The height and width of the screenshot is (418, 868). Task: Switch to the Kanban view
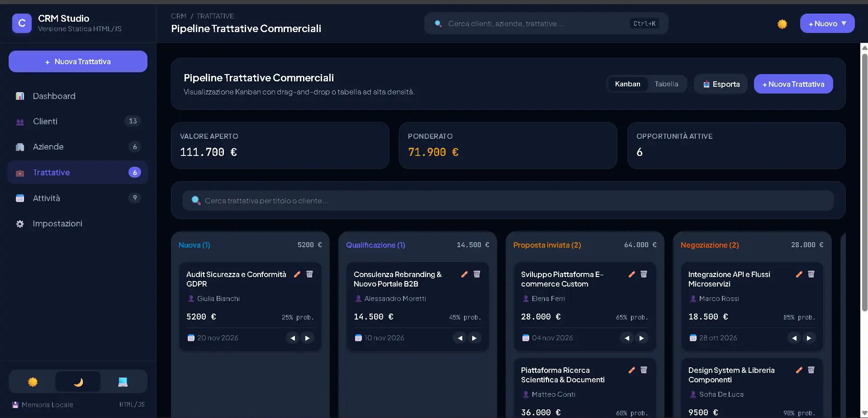(627, 84)
